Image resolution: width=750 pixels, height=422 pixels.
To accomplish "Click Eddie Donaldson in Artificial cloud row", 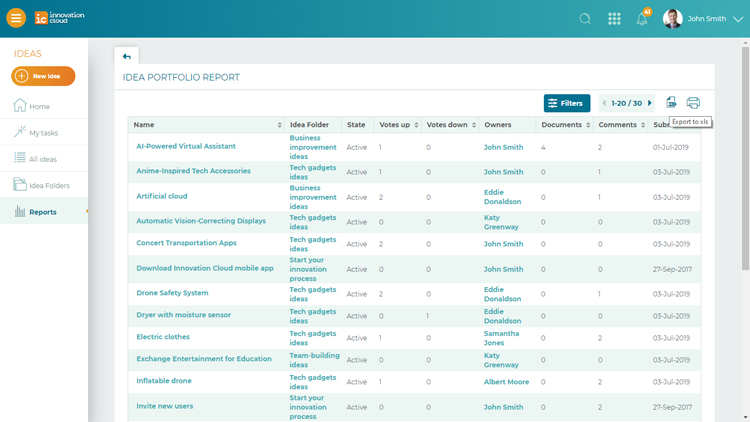I will 502,197.
